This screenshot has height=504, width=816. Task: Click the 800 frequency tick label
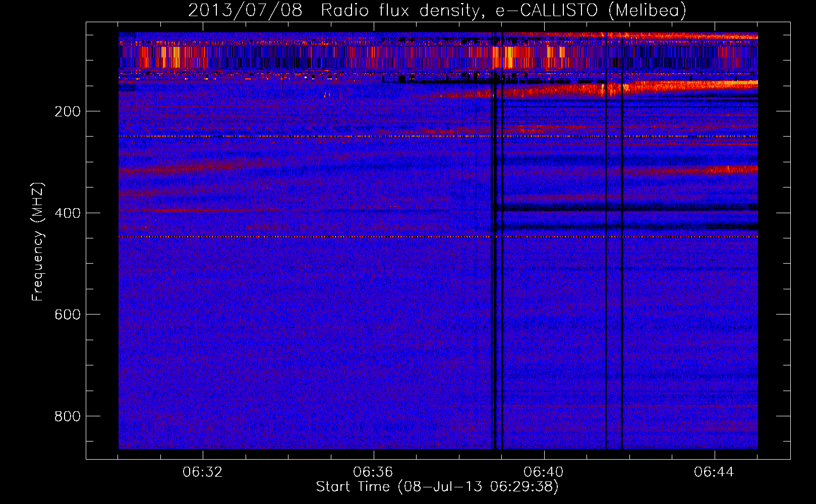coord(67,416)
